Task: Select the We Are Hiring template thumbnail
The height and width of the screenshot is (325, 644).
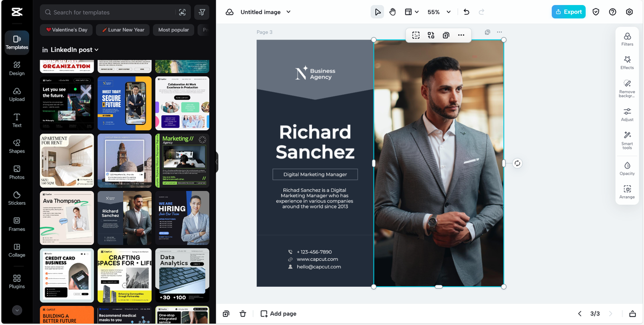Action: 182,218
